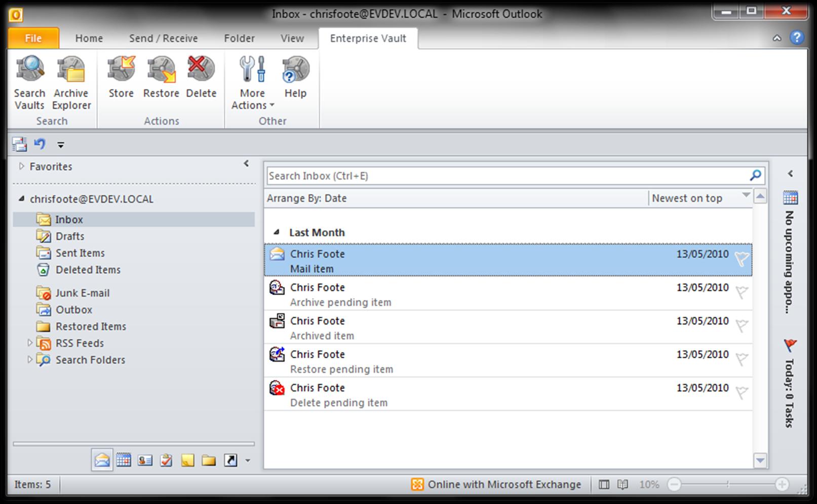Switch to Send / Receive tab
817x504 pixels.
163,38
